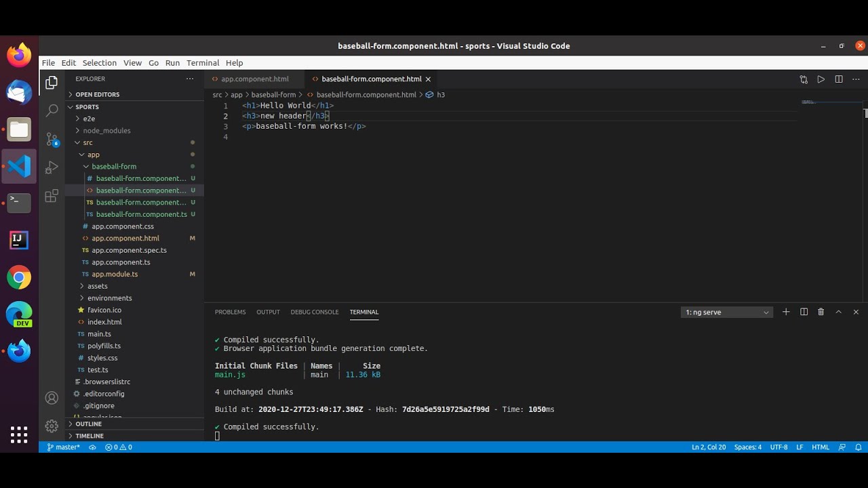Expand the node_modules folder
The width and height of the screenshot is (868, 488).
106,131
